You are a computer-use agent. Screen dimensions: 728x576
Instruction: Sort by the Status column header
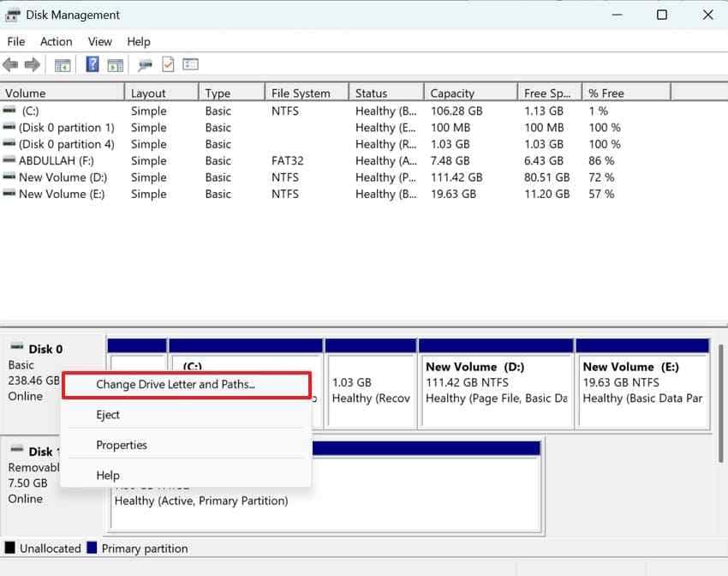(x=386, y=93)
